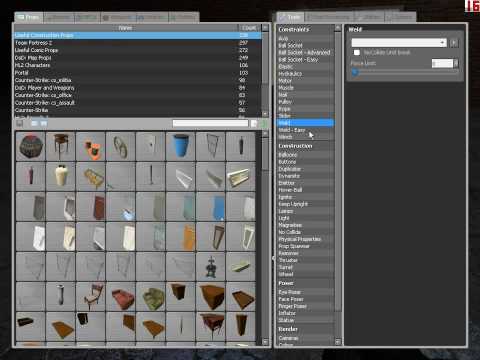
Task: Spawn the black bottle prop in the first row
Action: click(241, 146)
